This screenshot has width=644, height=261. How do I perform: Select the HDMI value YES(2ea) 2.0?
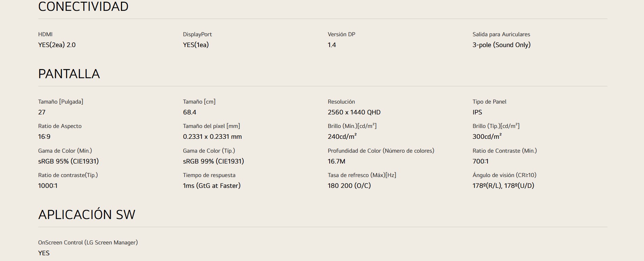click(x=57, y=45)
